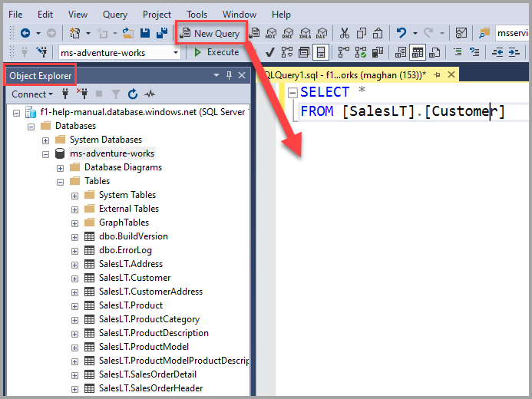Screen dimensions: 532x399
Task: Select Results to File option
Action: point(435,52)
